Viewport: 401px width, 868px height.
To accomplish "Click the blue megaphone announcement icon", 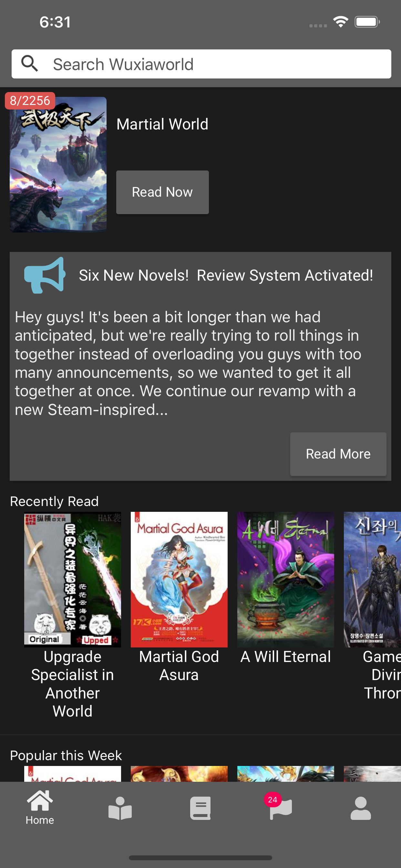I will pyautogui.click(x=45, y=275).
